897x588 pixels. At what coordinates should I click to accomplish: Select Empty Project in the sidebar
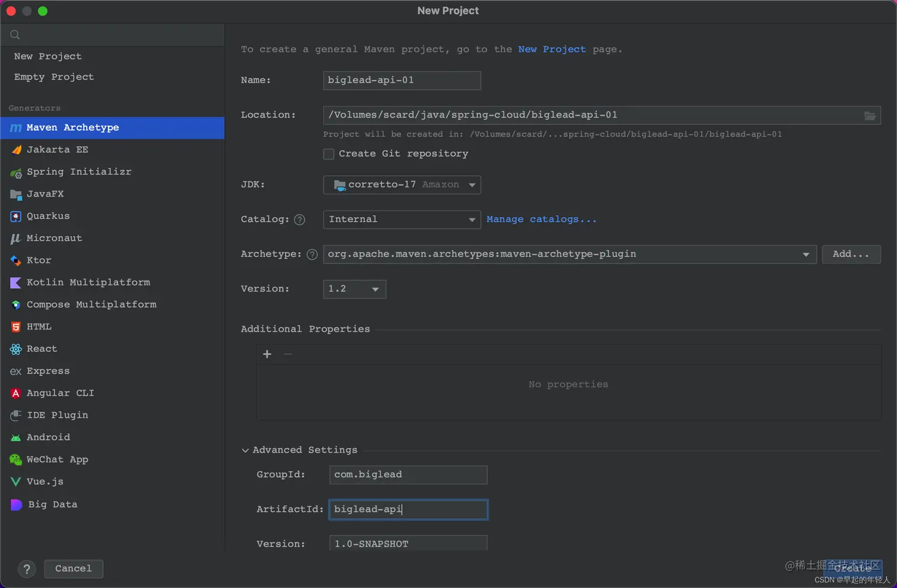pyautogui.click(x=54, y=77)
